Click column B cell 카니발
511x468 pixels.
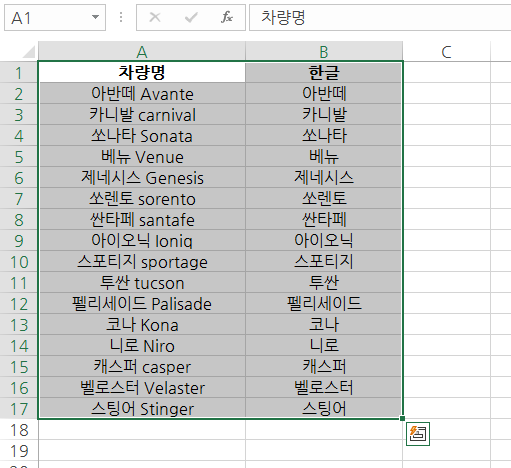tap(324, 114)
